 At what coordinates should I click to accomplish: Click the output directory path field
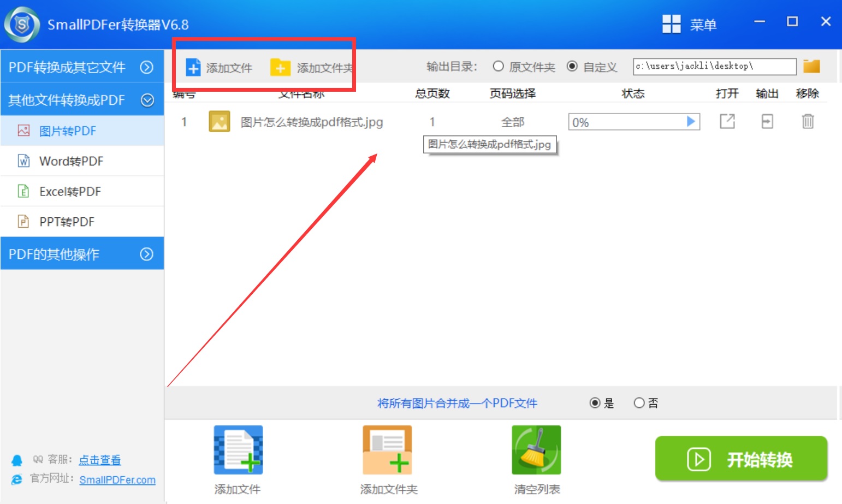point(714,67)
